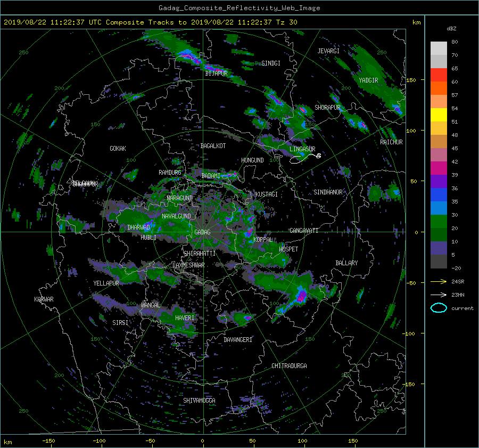Viewport: 479px width, 448px height.
Task: Click the HUNGUND city label
Action: [x=252, y=160]
